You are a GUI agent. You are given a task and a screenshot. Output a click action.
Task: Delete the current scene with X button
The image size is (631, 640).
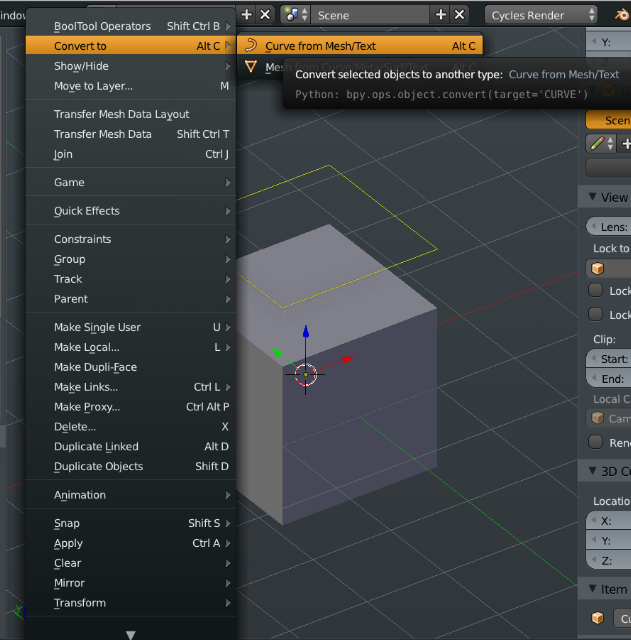point(460,15)
